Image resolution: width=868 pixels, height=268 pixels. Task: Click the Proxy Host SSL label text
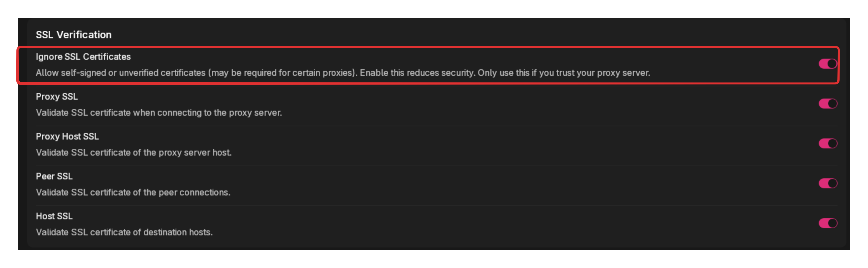[67, 136]
